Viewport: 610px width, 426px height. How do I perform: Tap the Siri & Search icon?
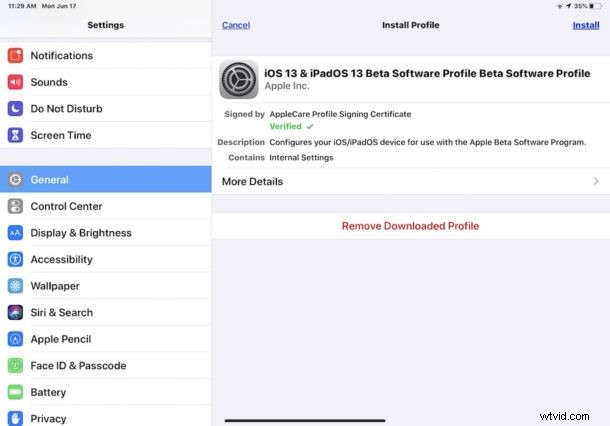pos(15,312)
